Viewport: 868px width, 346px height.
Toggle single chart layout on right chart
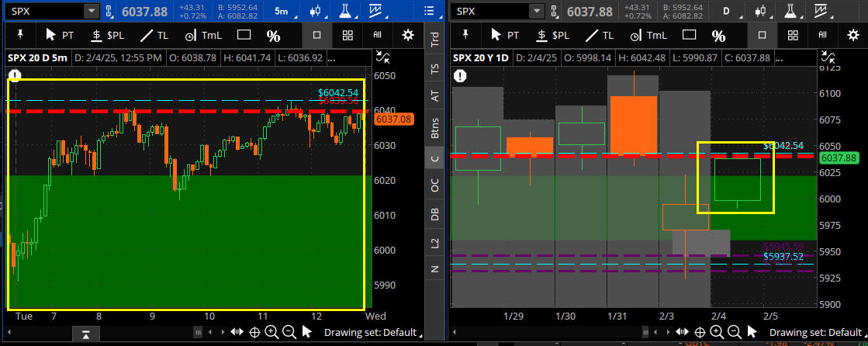coord(762,35)
